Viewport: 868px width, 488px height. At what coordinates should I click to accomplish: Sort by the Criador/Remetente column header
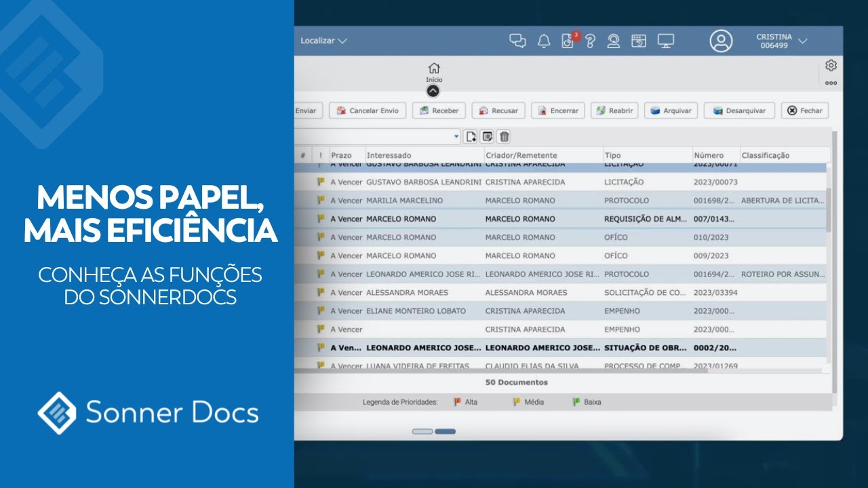543,155
